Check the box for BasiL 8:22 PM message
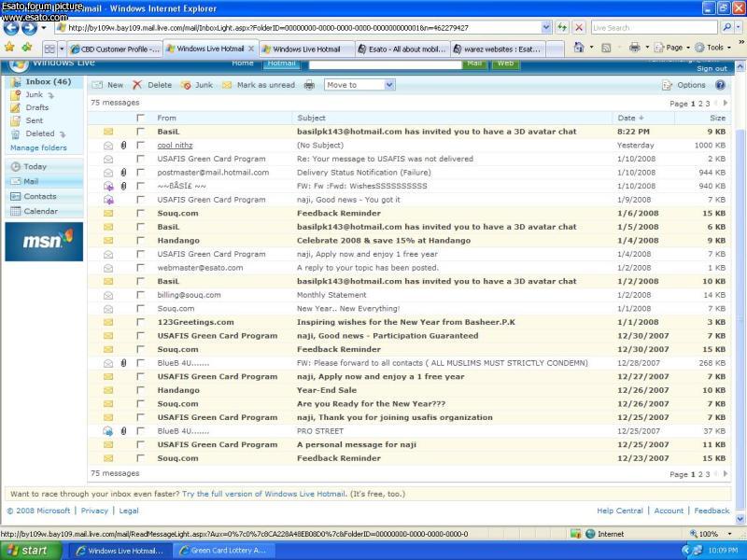Viewport: 747px width, 560px height. [x=141, y=132]
